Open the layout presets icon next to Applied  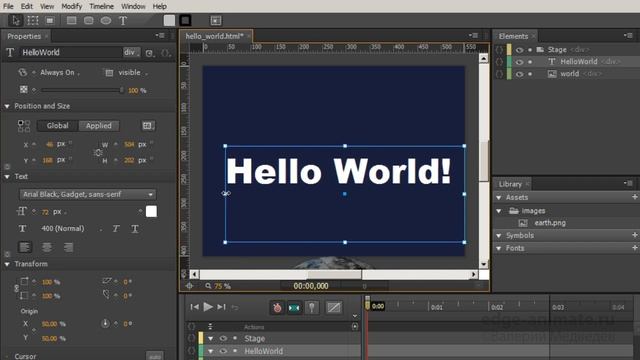[147, 126]
